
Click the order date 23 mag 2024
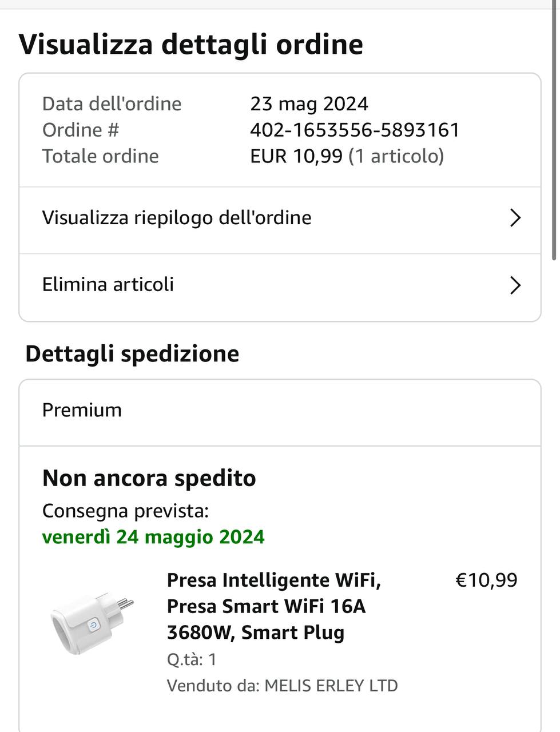tap(309, 104)
